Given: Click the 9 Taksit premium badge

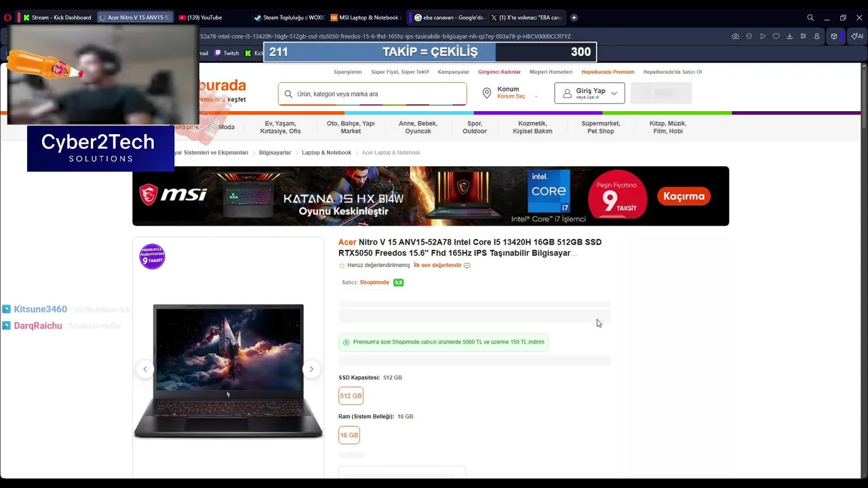Looking at the screenshot, I should pos(152,256).
